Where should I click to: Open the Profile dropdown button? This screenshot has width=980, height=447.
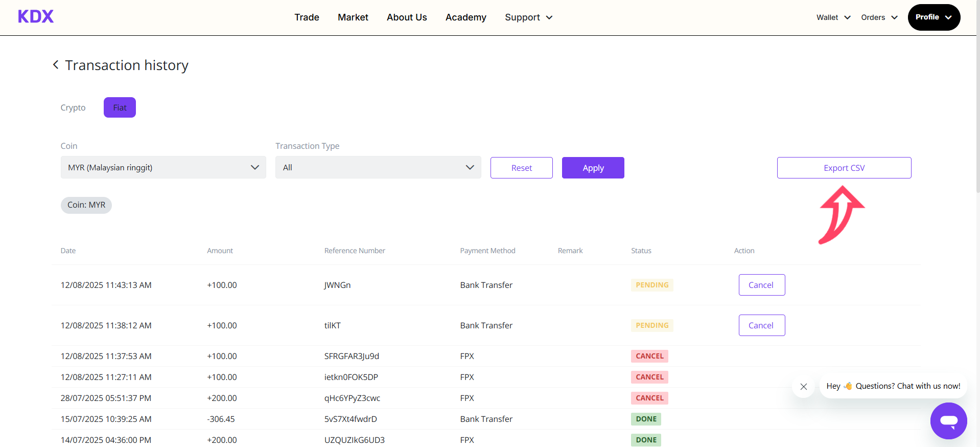tap(934, 17)
